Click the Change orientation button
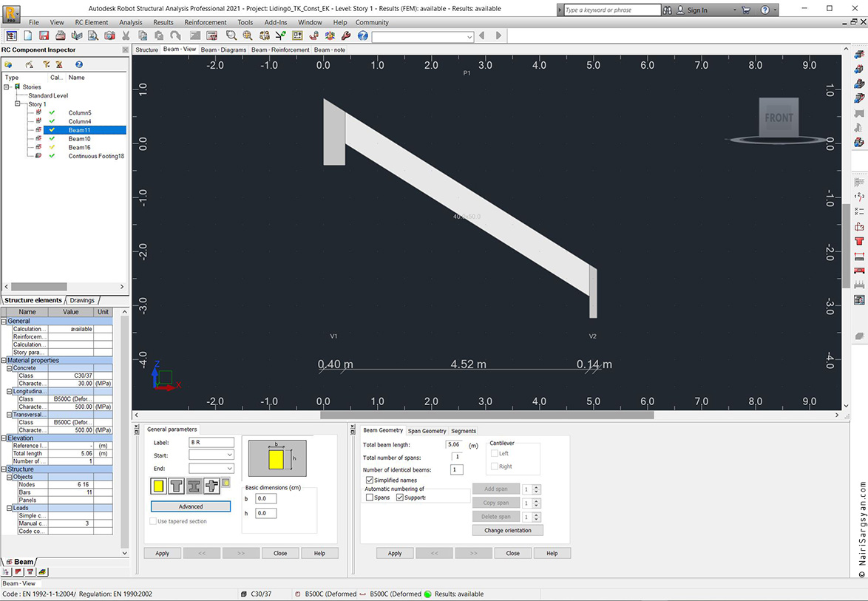 click(508, 530)
